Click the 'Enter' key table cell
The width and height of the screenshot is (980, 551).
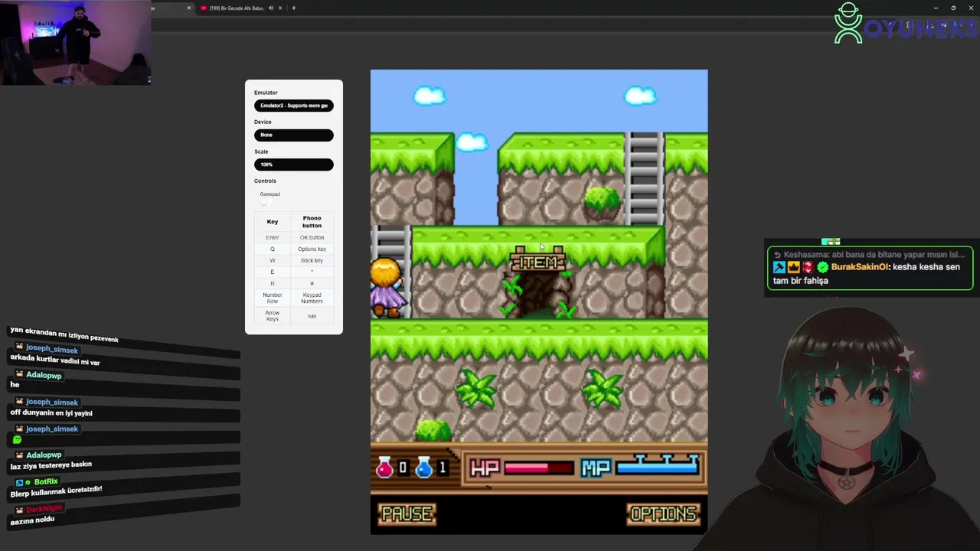(x=272, y=237)
